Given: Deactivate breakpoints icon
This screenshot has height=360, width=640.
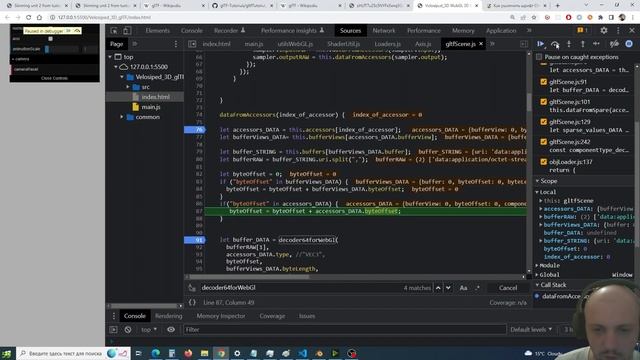Looking at the screenshot, I should coord(614,44).
